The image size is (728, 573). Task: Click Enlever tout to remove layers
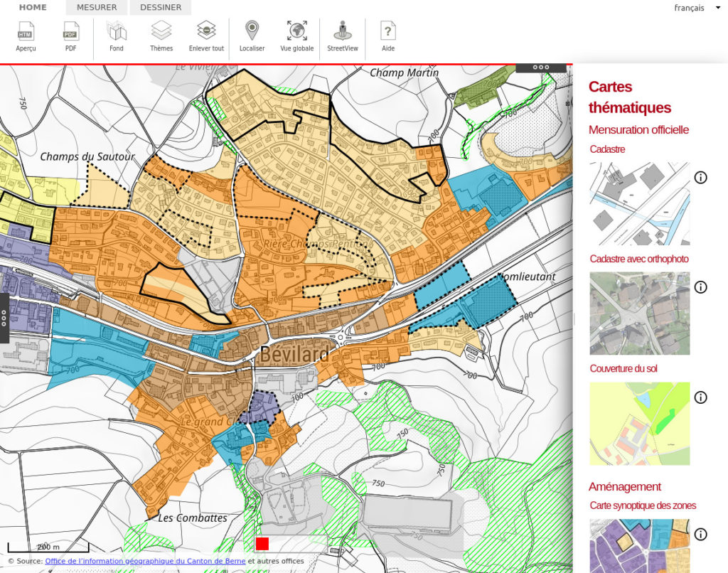point(206,36)
